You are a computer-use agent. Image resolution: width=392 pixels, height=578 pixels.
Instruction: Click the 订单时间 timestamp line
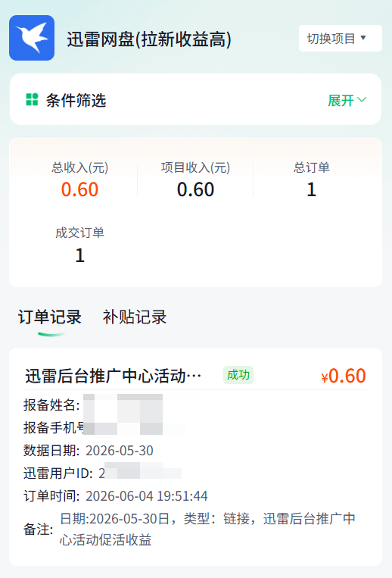pyautogui.click(x=116, y=495)
